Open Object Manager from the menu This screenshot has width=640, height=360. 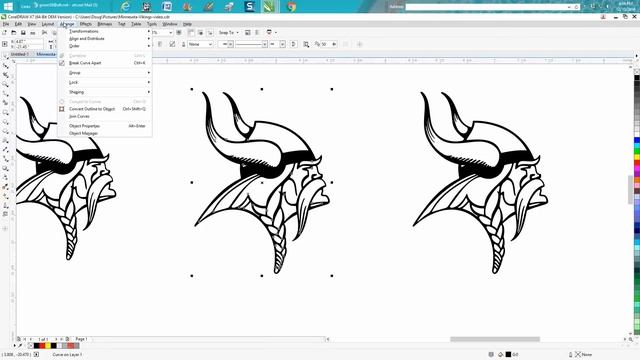click(105, 133)
